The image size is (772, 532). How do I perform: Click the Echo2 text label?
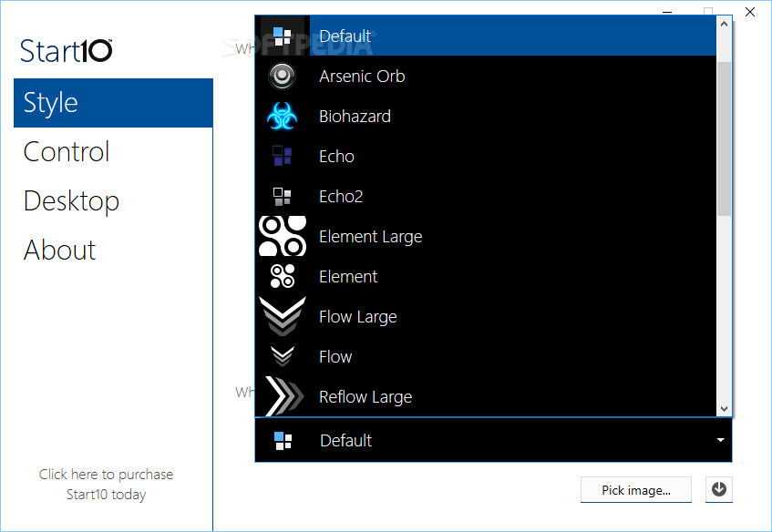pos(341,197)
